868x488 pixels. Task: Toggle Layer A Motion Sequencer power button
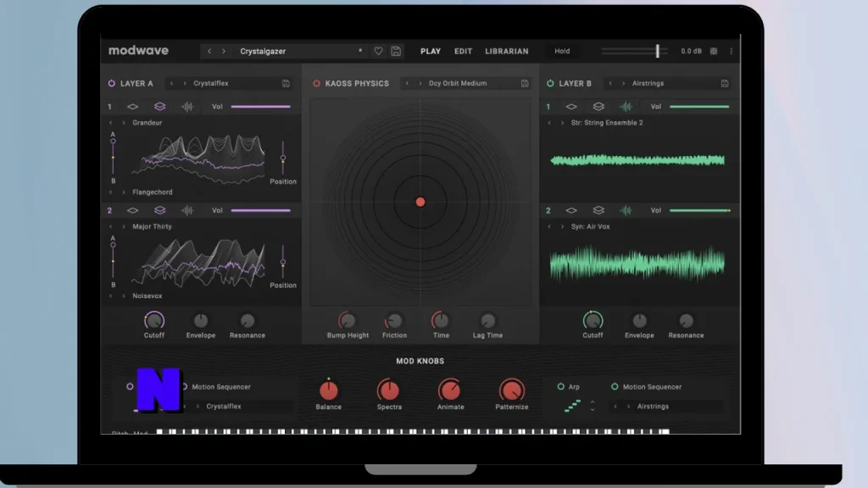184,386
